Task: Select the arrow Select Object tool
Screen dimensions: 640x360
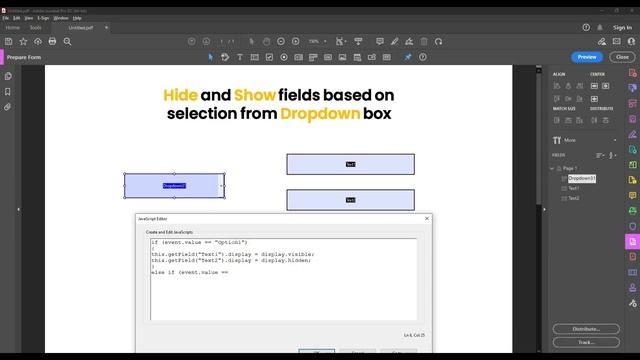Action: point(211,57)
